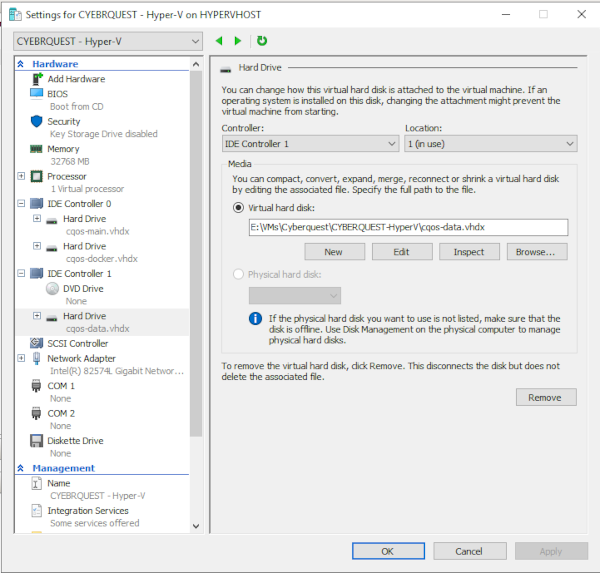Click the green forward navigation arrow
This screenshot has height=573, width=600.
(238, 41)
